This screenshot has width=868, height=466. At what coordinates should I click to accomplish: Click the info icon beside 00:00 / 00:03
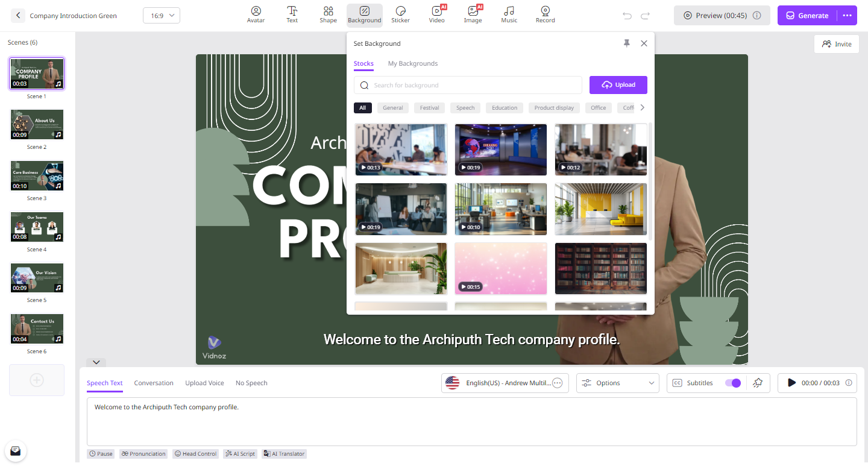[x=849, y=383]
